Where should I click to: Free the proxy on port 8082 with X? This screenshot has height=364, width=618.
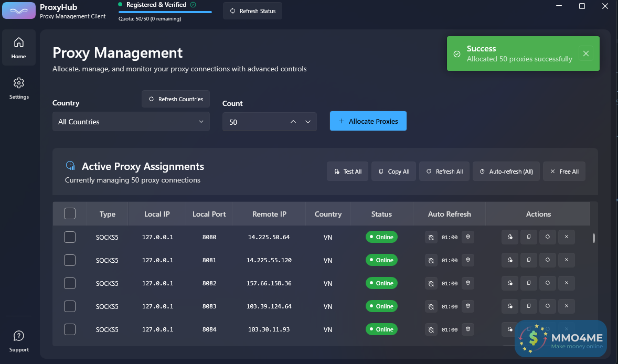tap(567, 283)
